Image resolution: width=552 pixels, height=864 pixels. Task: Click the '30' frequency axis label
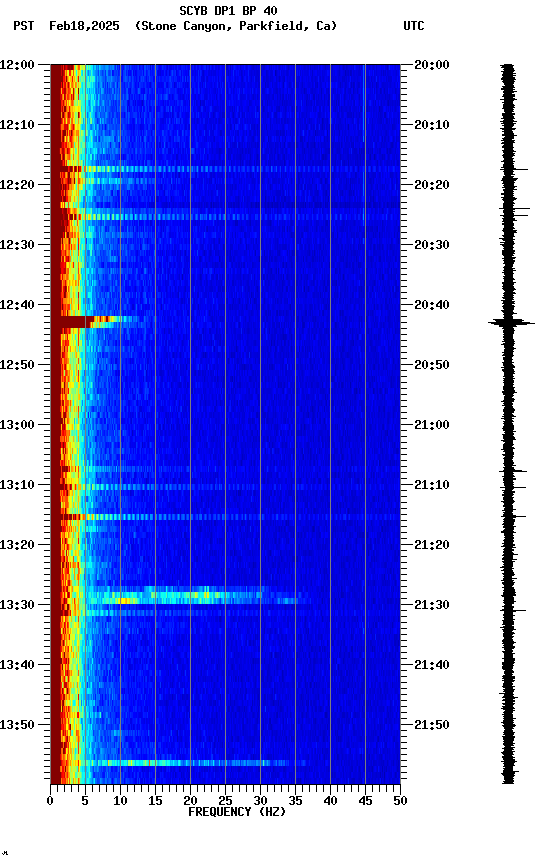point(260,802)
